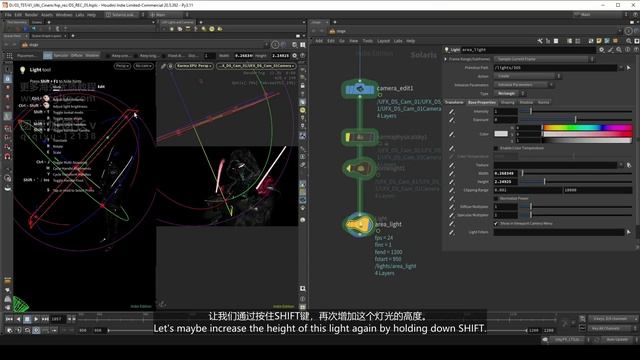Open the Assets menu

47,15
